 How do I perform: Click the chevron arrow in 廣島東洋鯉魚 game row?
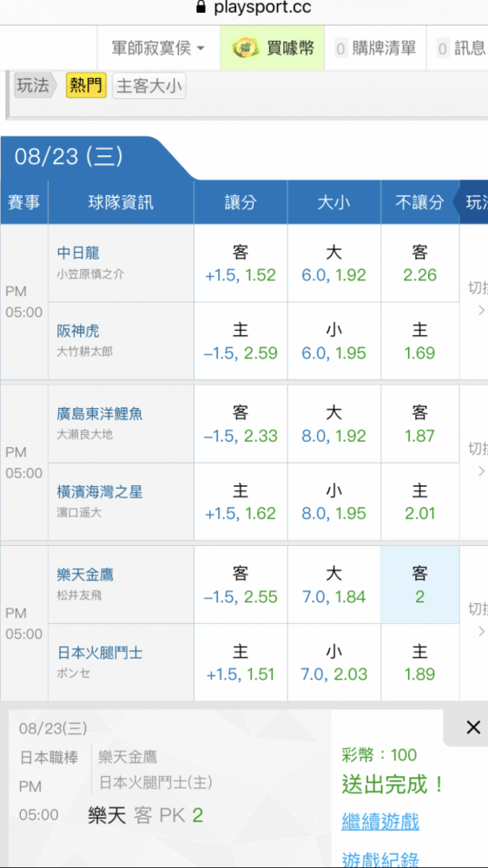(x=481, y=471)
